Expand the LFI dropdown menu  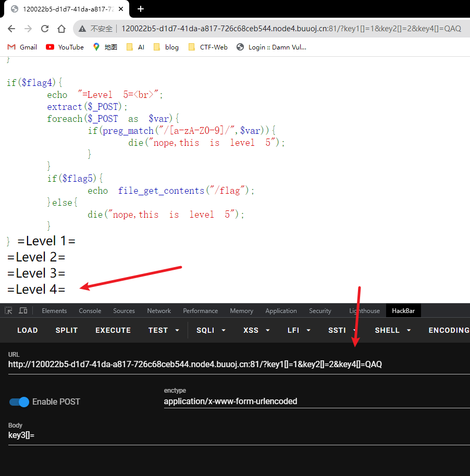[x=299, y=330]
